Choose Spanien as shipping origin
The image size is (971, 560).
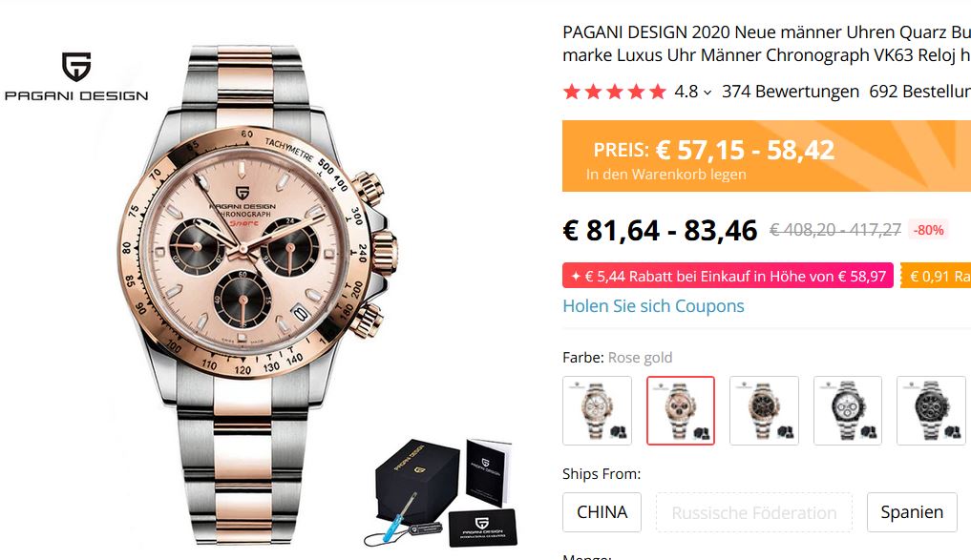pyautogui.click(x=912, y=512)
